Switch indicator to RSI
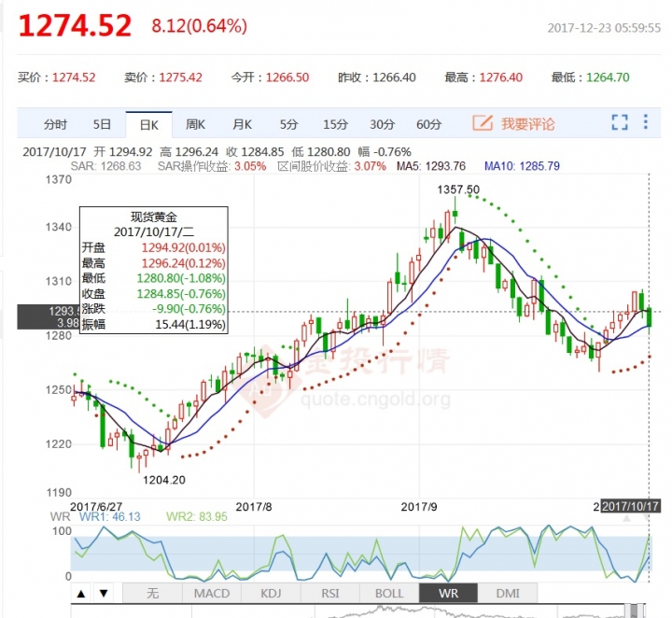Screen dimensions: 672x618 [x=329, y=594]
